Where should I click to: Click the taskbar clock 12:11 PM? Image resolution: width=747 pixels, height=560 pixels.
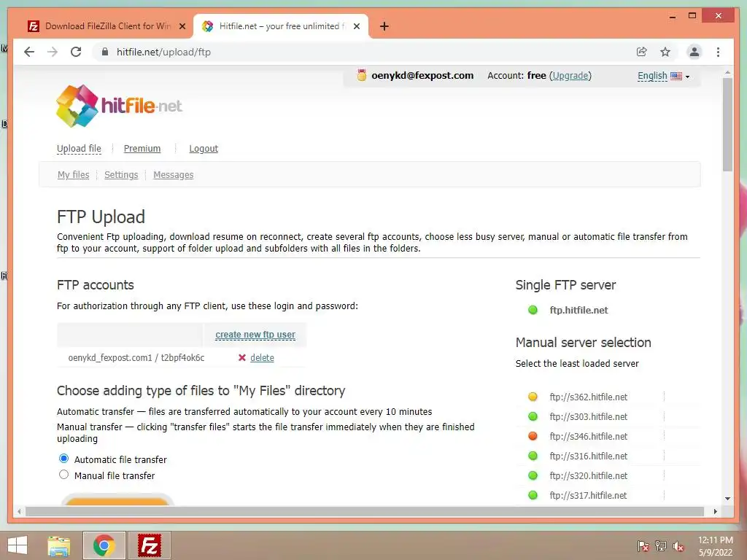(x=716, y=540)
